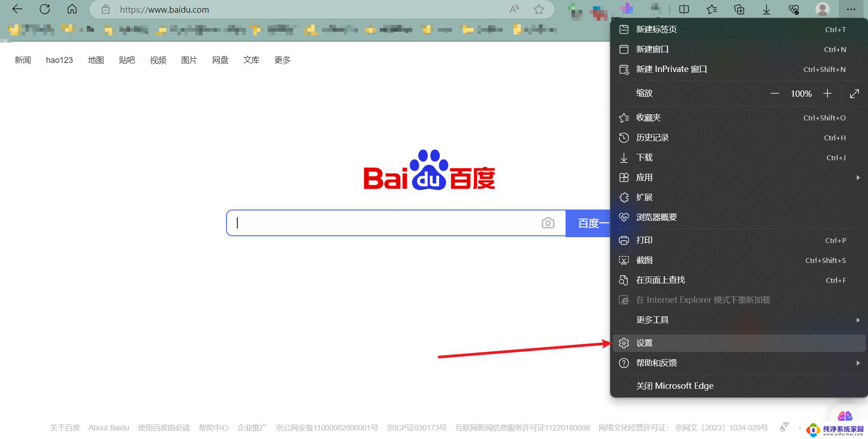Viewport: 868px width, 439px height.
Task: Open 新建 InPrivate 窗口 from the menu
Action: pos(739,69)
